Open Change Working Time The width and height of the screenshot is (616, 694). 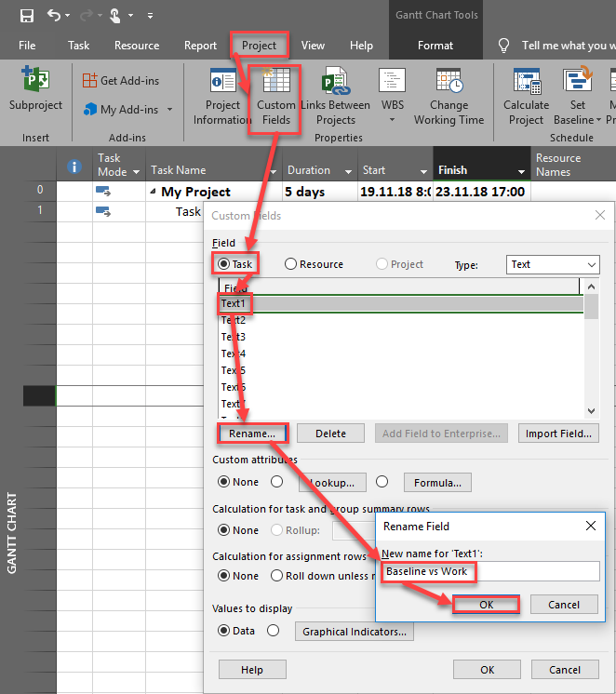pos(449,96)
